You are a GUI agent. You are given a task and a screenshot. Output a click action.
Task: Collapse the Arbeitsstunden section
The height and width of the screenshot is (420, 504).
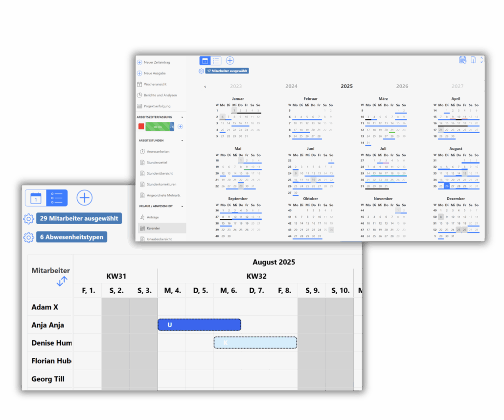[x=183, y=140]
